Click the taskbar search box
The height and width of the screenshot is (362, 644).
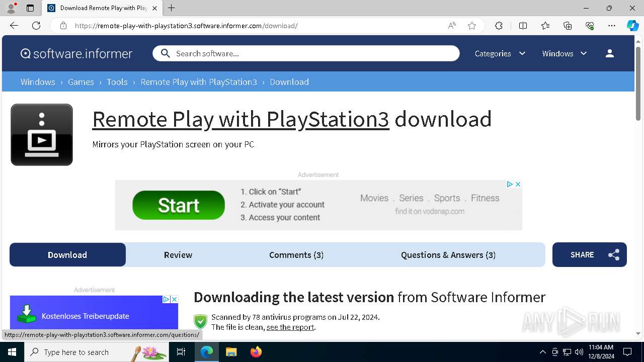coord(97,352)
